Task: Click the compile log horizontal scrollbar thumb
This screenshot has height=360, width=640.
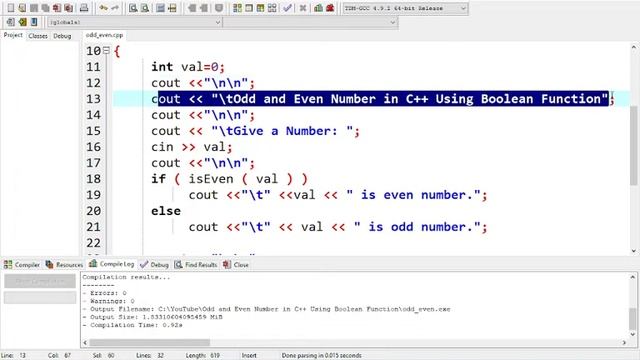Action: [149, 342]
